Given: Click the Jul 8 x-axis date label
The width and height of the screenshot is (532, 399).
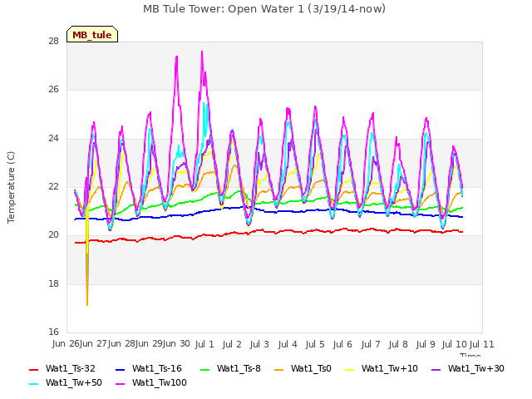Looking at the screenshot, I should click(x=398, y=344).
